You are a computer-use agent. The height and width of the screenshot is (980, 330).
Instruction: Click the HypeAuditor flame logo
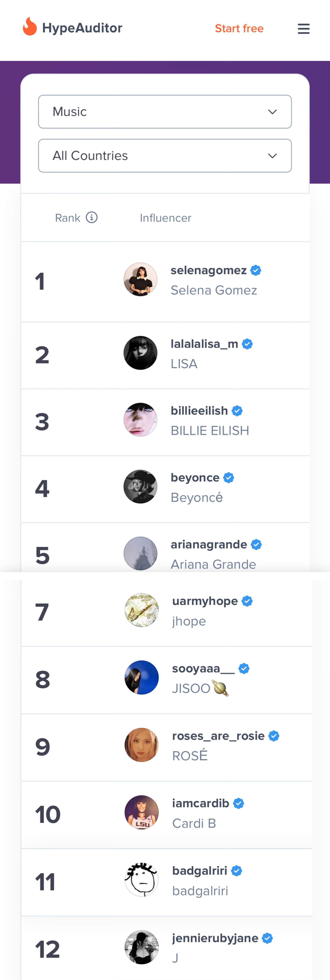[30, 26]
